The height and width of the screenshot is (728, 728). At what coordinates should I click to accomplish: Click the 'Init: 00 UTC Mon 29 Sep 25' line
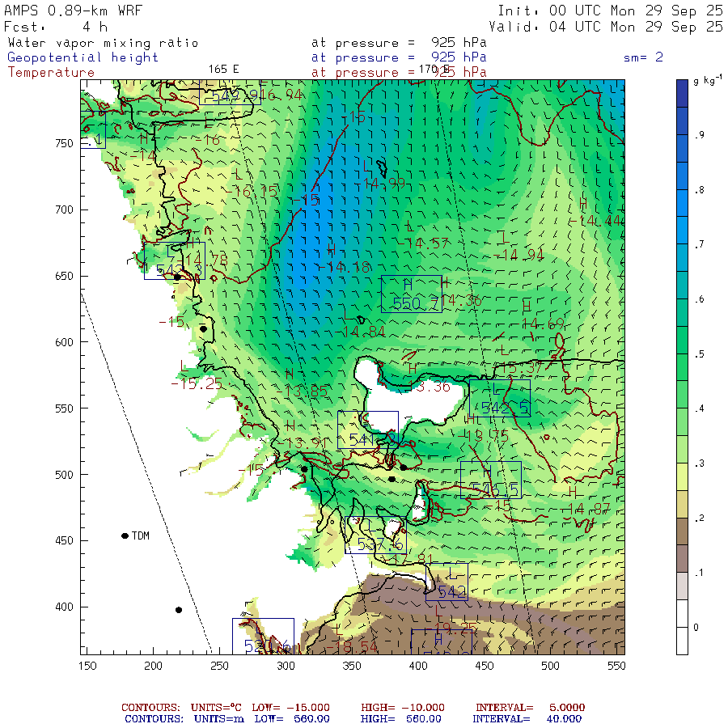(x=610, y=11)
